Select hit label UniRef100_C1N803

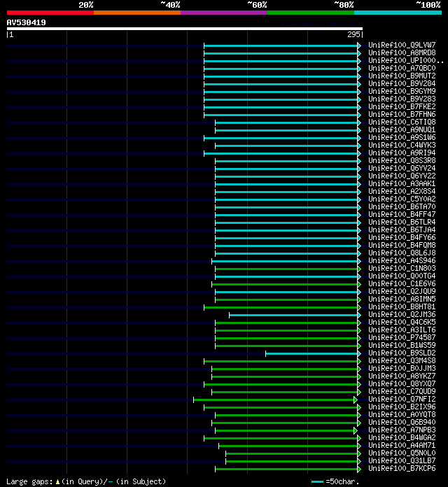[402, 268]
